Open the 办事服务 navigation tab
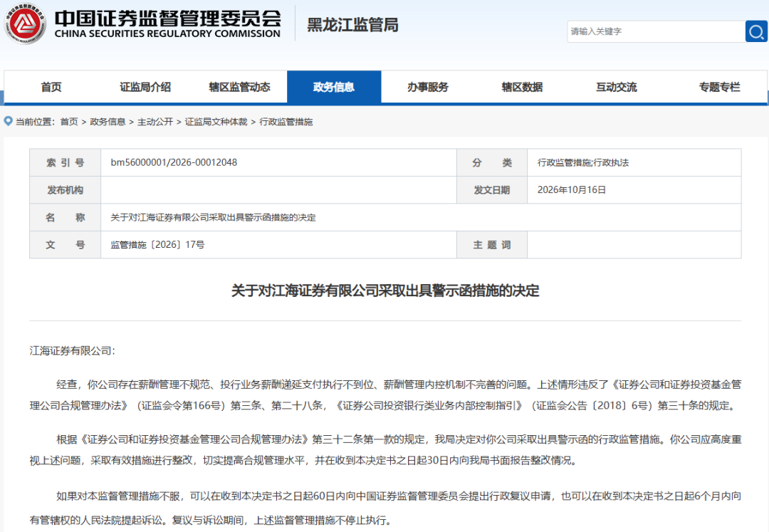The height and width of the screenshot is (532, 769). pos(428,87)
